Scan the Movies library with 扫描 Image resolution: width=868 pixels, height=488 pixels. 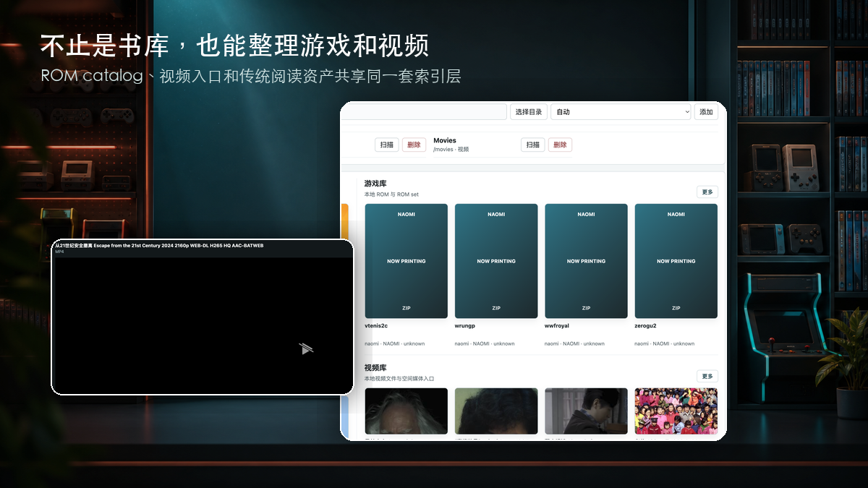pyautogui.click(x=533, y=145)
